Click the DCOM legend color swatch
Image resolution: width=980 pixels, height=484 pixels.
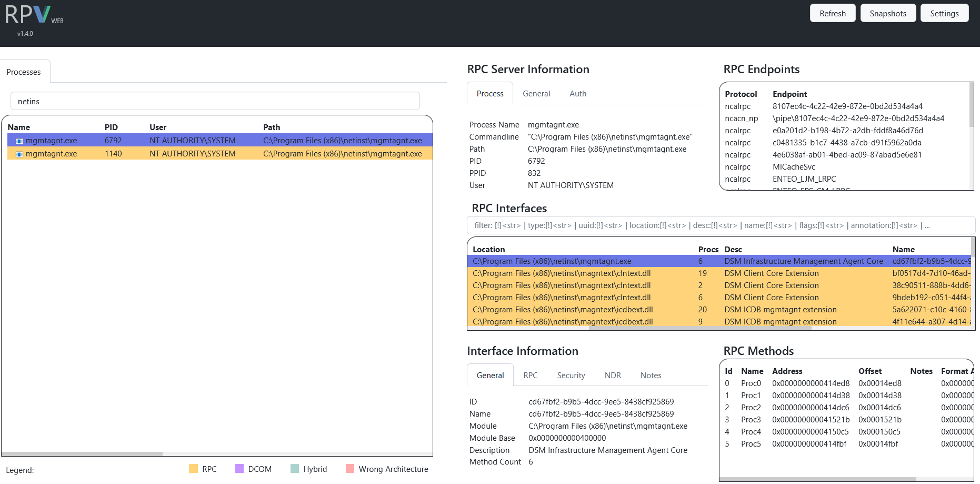tap(239, 469)
